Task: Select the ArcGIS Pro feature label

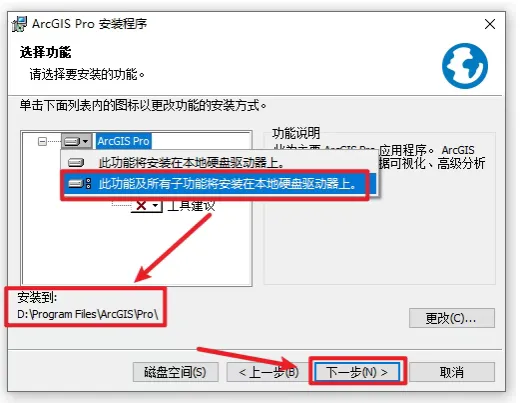Action: click(123, 141)
